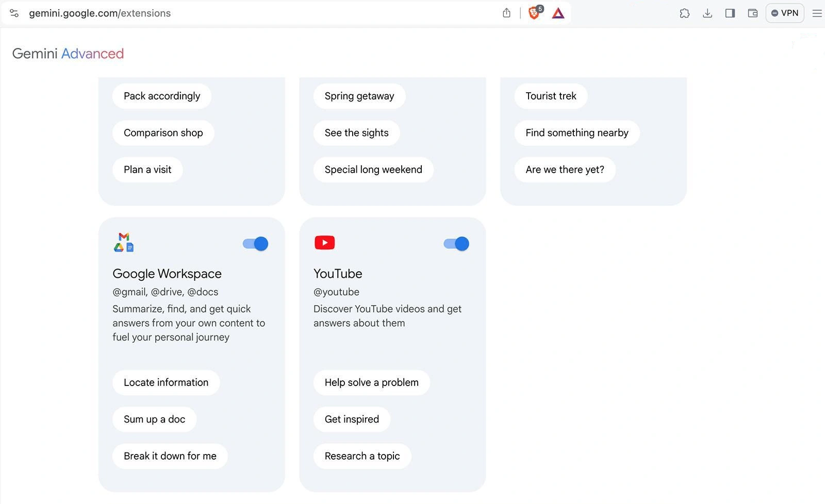Toggle the browser sidebar panel icon
The width and height of the screenshot is (825, 504).
(x=730, y=13)
